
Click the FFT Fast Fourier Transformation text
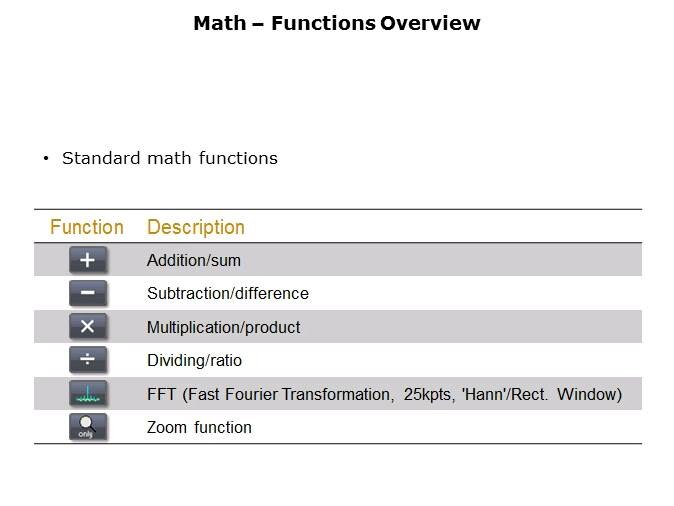pyautogui.click(x=270, y=394)
